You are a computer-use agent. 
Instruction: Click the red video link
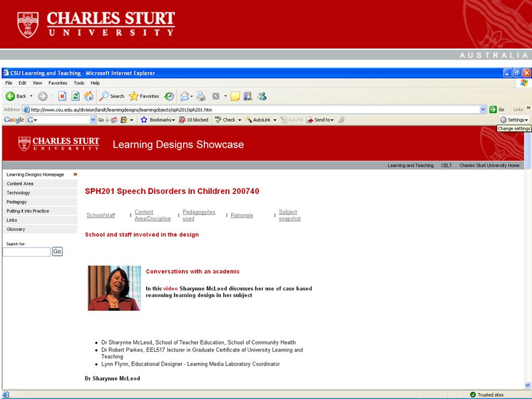coord(170,288)
